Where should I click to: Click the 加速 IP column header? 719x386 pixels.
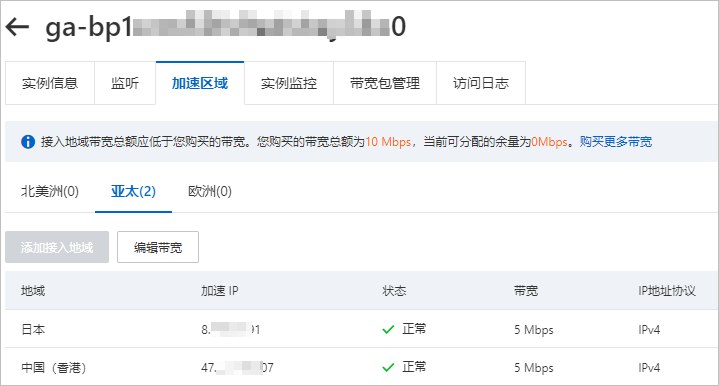pos(220,291)
